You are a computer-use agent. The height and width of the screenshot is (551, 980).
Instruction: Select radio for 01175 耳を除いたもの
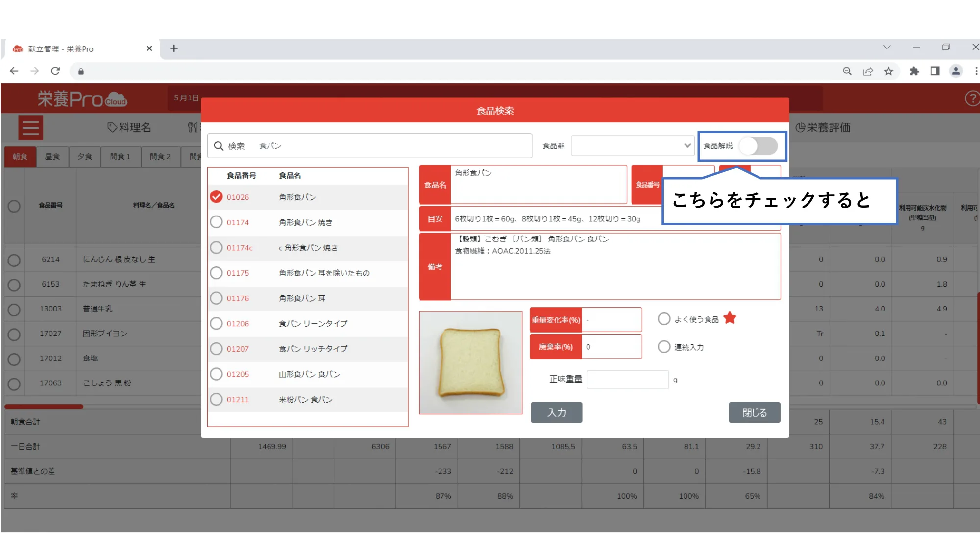point(216,273)
